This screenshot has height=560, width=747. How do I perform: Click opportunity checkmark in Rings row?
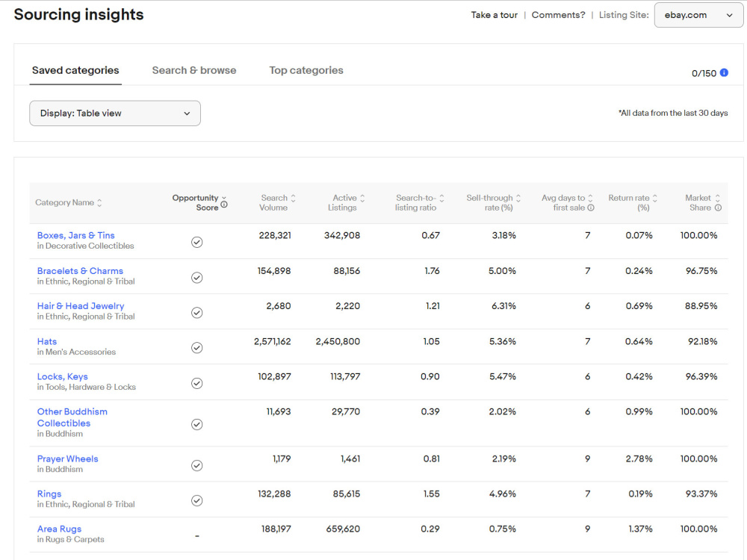point(196,500)
